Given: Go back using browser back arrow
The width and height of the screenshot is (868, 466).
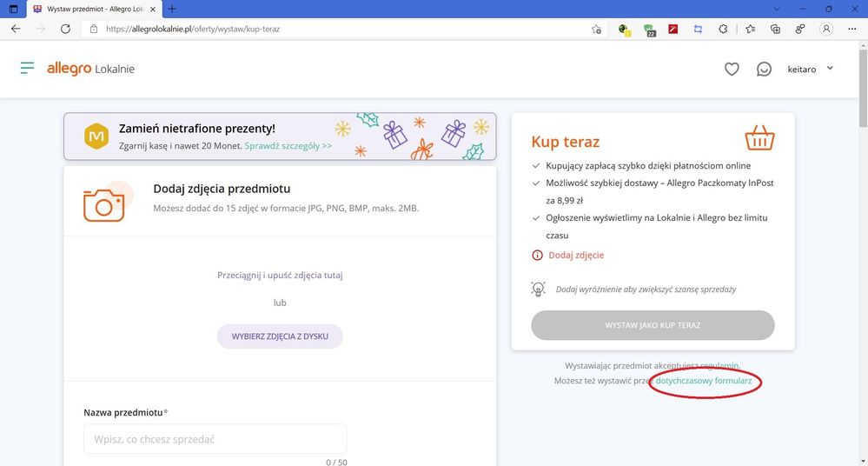Looking at the screenshot, I should [16, 29].
